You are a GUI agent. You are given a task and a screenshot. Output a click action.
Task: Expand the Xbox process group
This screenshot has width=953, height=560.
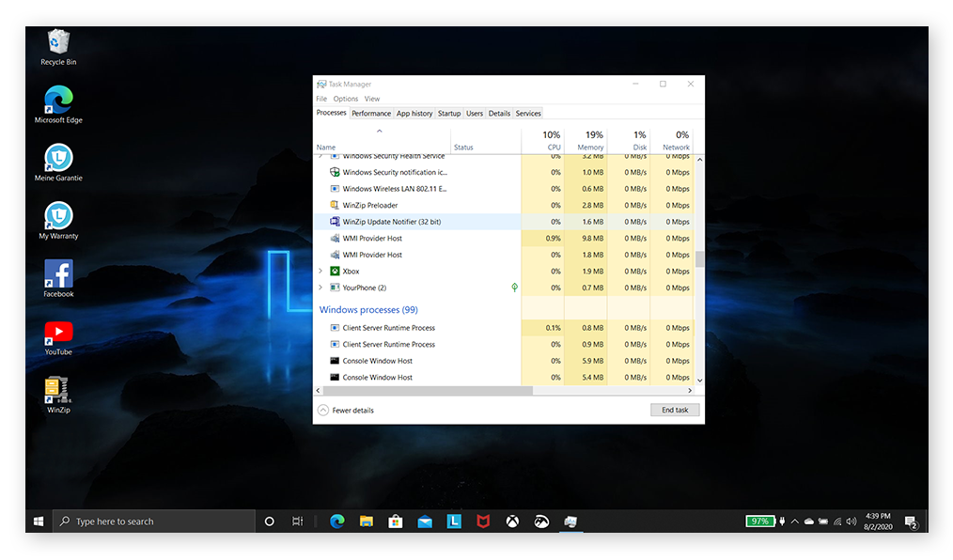320,271
